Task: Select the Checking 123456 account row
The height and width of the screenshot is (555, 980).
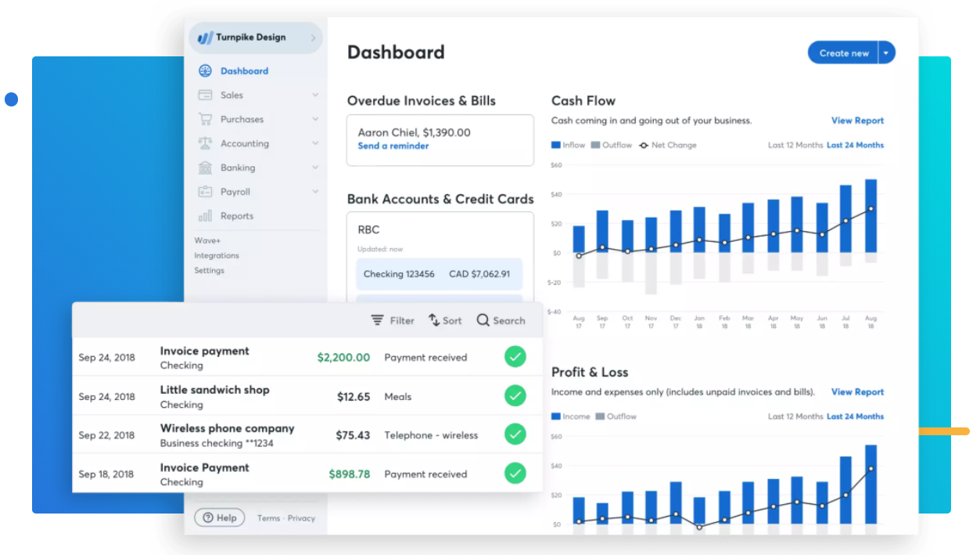Action: pyautogui.click(x=439, y=274)
